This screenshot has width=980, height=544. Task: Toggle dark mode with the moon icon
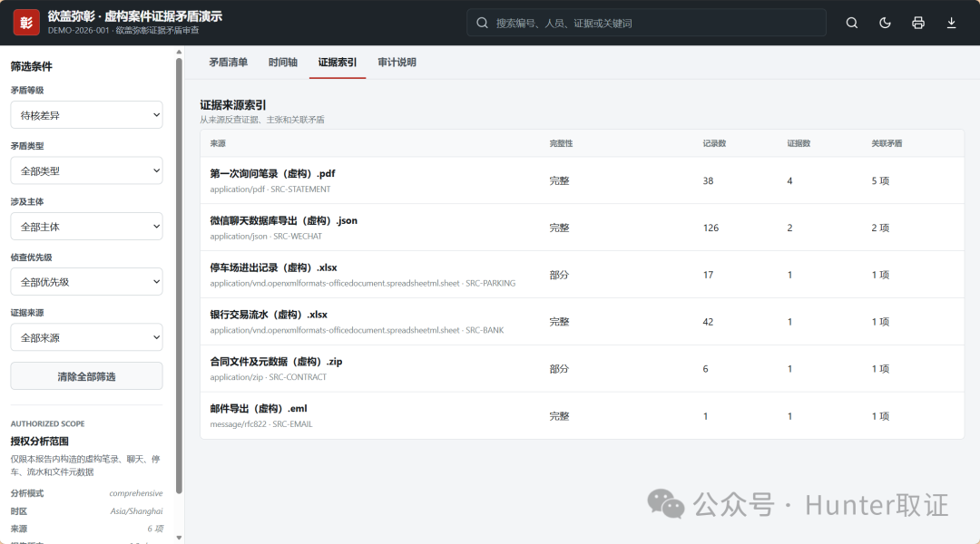885,23
